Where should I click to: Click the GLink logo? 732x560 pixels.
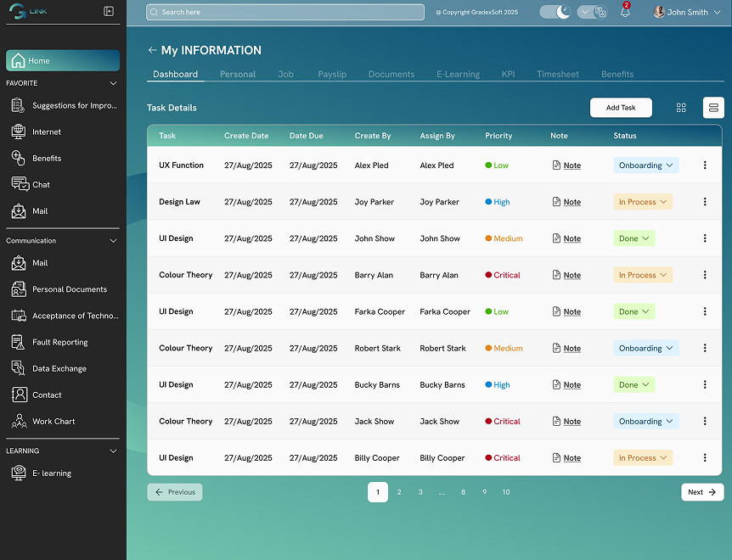pos(28,11)
